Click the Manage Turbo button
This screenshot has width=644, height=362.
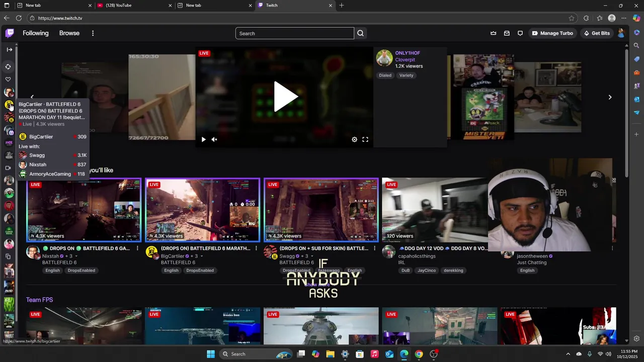coord(552,33)
